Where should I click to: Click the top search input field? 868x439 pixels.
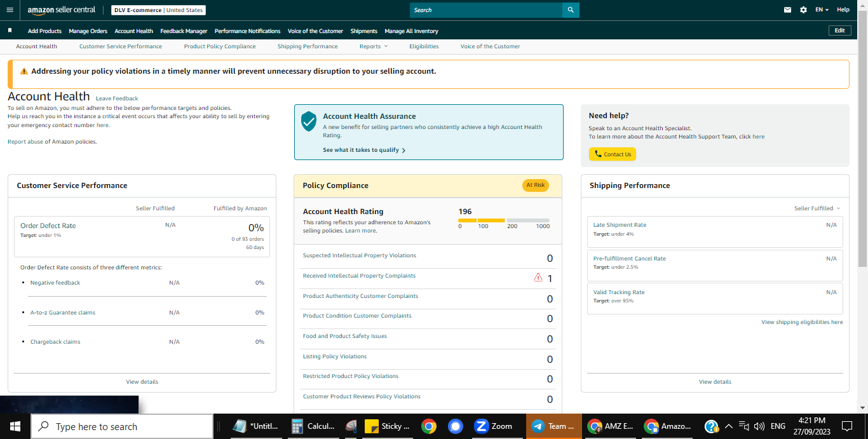click(x=486, y=10)
